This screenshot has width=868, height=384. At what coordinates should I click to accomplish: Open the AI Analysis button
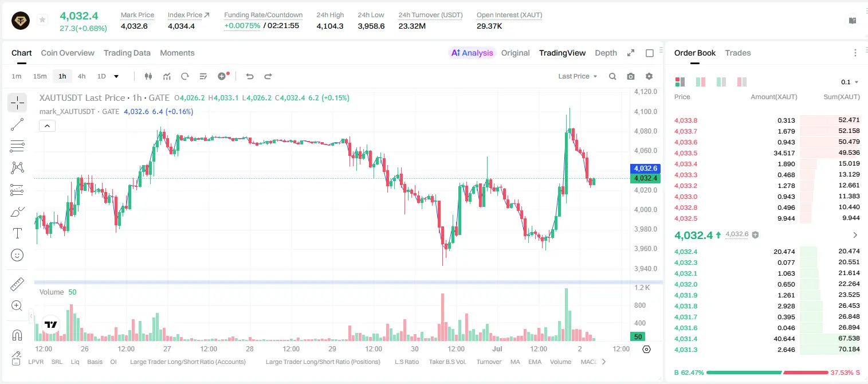pos(472,53)
